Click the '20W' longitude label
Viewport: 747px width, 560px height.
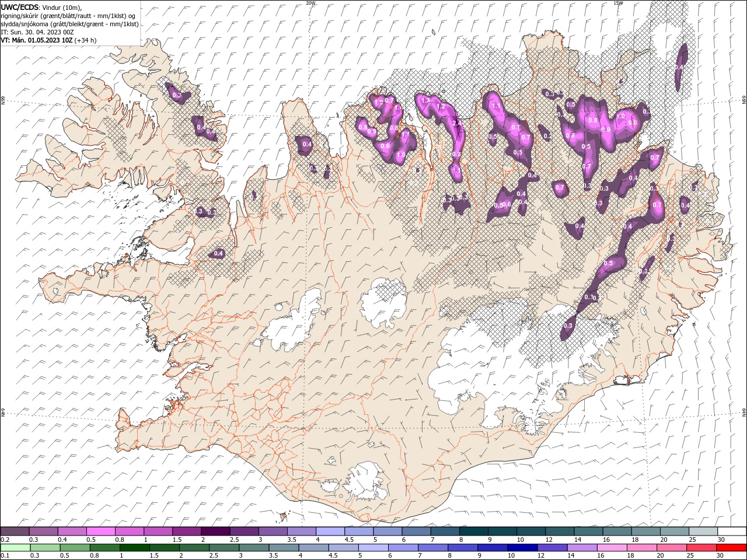(x=310, y=3)
